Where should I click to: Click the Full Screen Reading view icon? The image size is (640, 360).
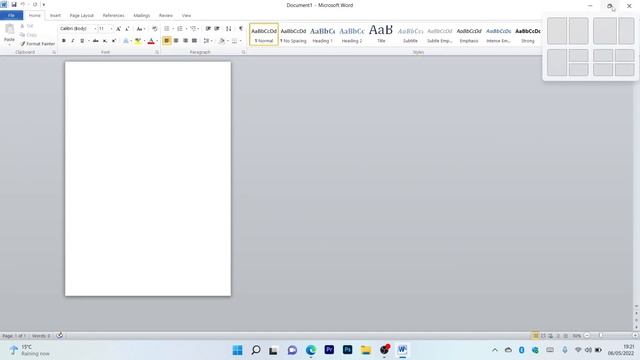coord(543,336)
